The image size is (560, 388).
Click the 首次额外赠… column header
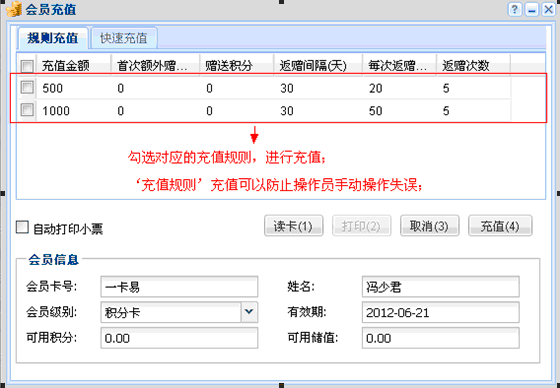155,66
